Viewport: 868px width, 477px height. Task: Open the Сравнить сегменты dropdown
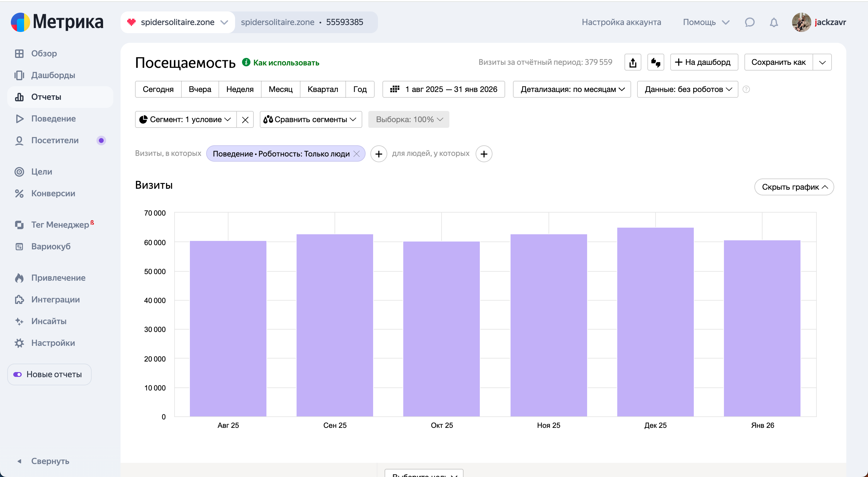click(311, 120)
